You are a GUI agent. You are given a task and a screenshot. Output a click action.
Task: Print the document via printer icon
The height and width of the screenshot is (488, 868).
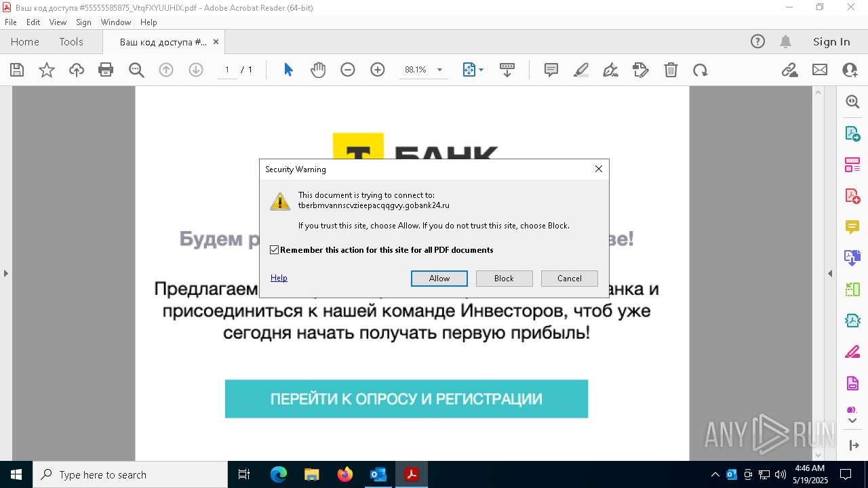[106, 70]
